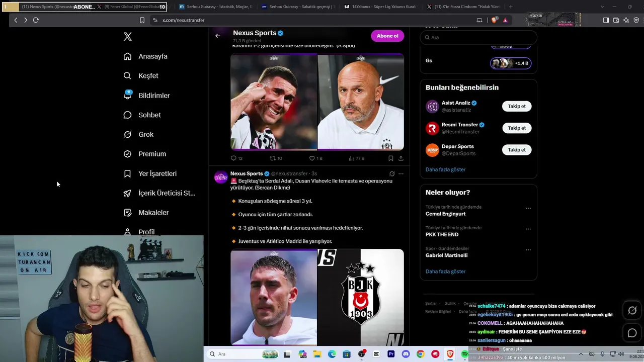Open Bildirimler notifications

pyautogui.click(x=147, y=96)
